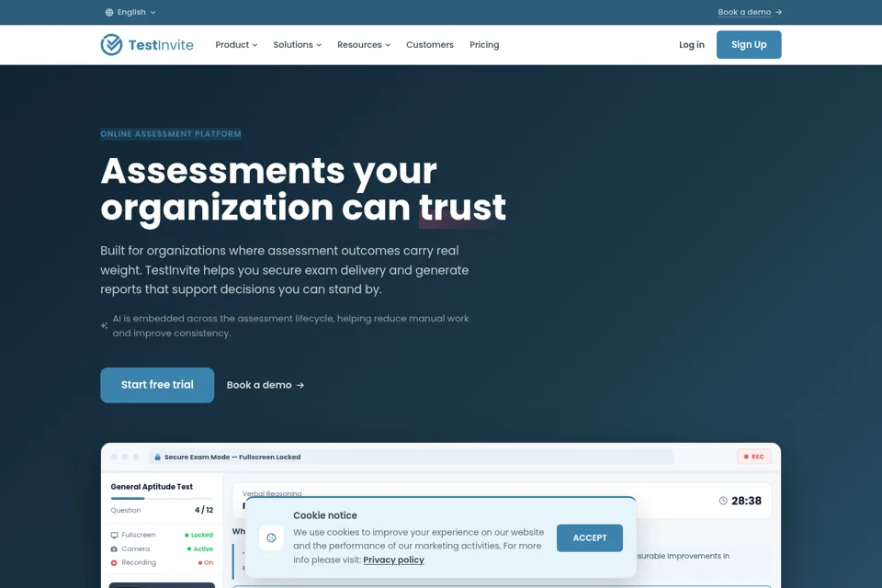882x588 pixels.
Task: Expand the Product menu
Action: tap(236, 44)
